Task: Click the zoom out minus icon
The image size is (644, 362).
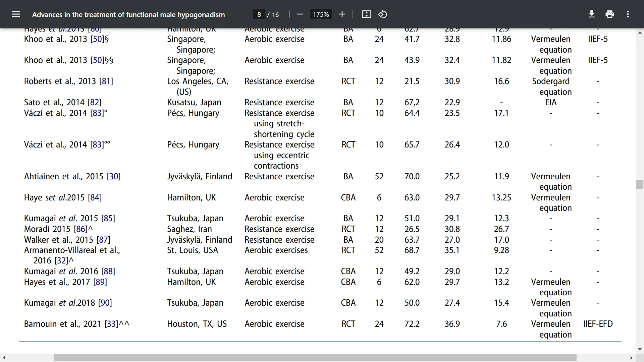Action: [300, 14]
